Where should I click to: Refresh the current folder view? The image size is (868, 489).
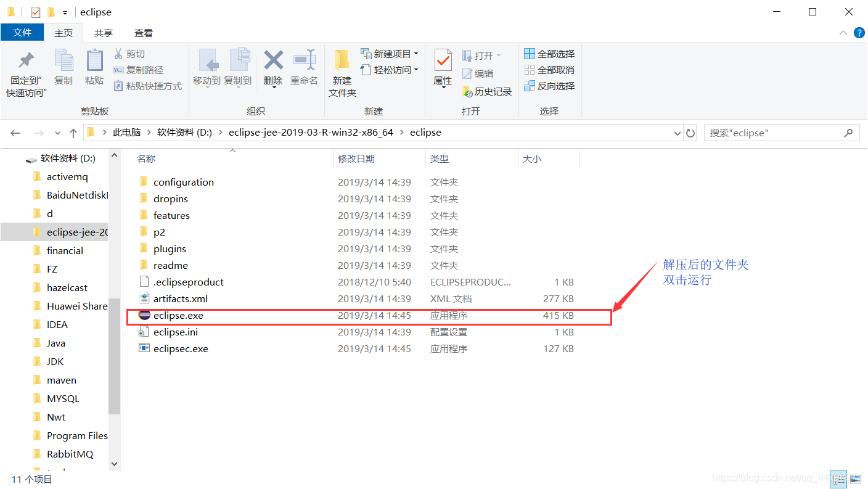pos(690,133)
